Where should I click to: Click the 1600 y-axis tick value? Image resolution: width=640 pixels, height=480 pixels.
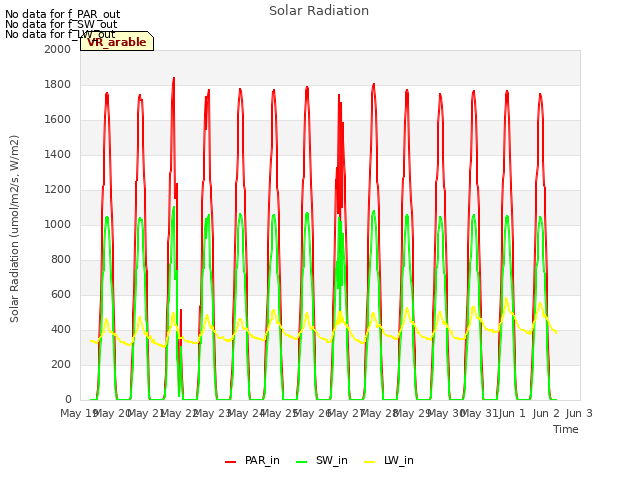tap(58, 120)
